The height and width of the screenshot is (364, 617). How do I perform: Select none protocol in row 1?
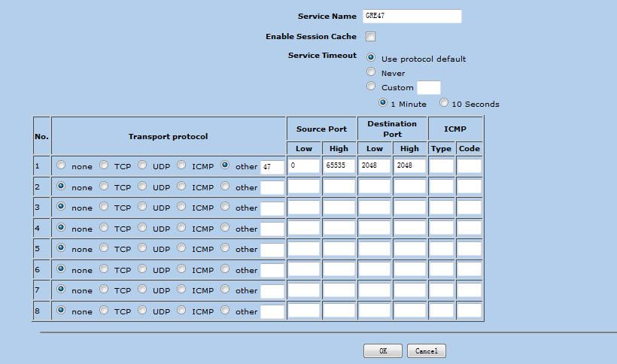click(x=61, y=165)
